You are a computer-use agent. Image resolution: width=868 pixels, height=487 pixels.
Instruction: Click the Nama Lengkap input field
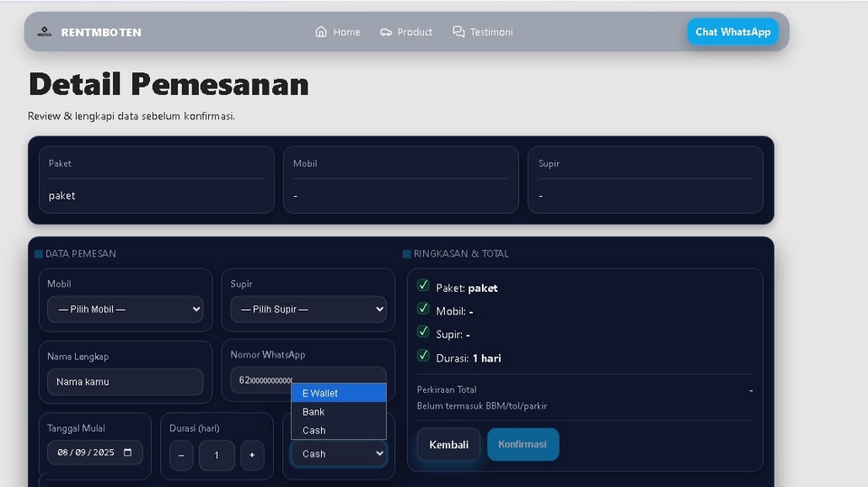(125, 381)
